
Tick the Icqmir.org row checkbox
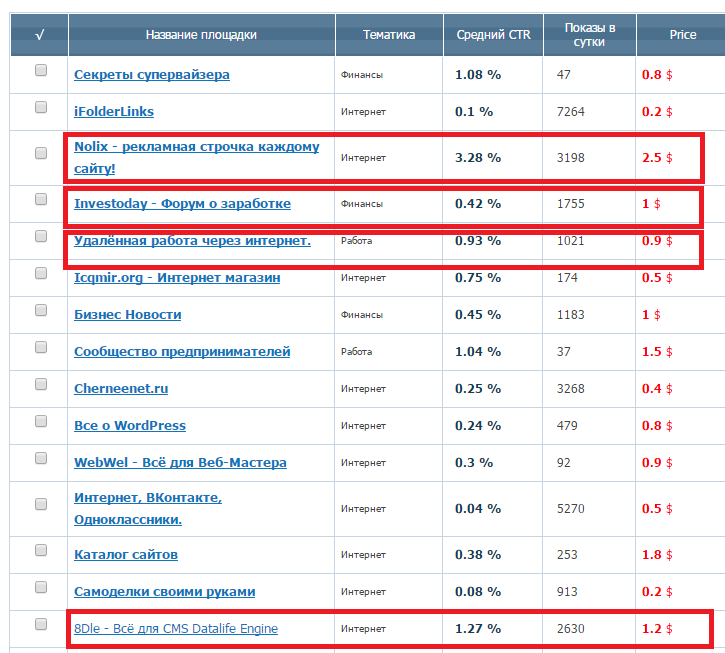[x=41, y=273]
